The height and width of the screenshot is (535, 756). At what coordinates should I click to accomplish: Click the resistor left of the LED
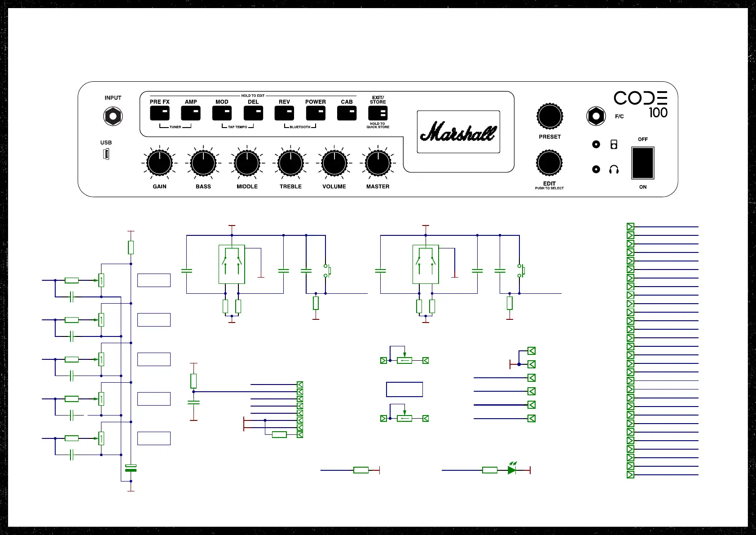(x=490, y=470)
